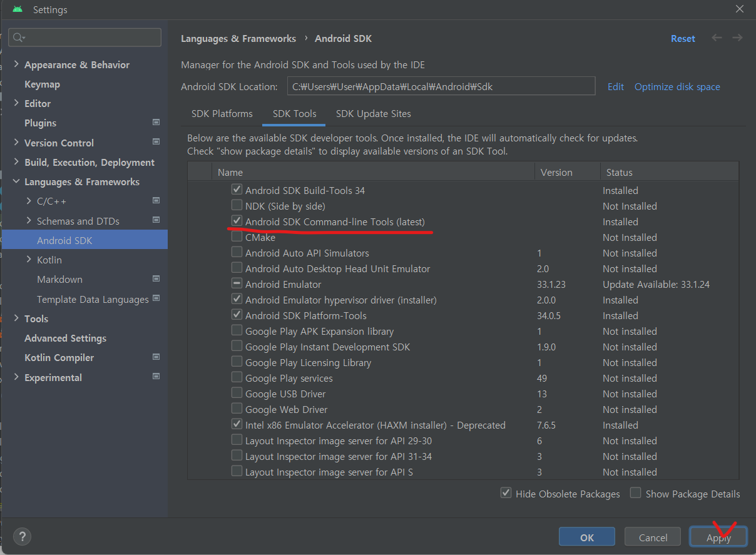756x555 pixels.
Task: Click the project-level icon beside Template Data Languages
Action: pyautogui.click(x=156, y=298)
